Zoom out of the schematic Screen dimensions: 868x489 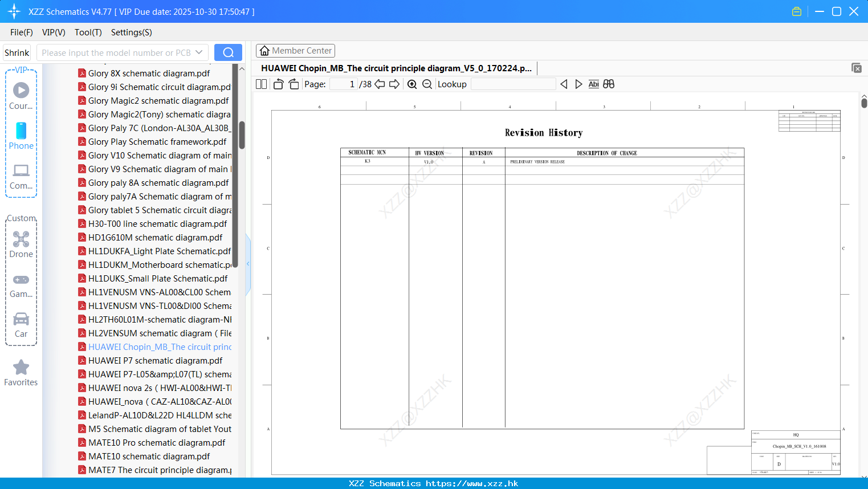coord(427,84)
